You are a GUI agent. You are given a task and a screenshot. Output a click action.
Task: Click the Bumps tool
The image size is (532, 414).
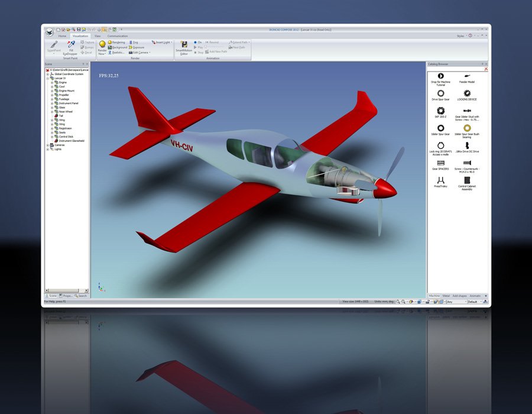click(x=87, y=47)
